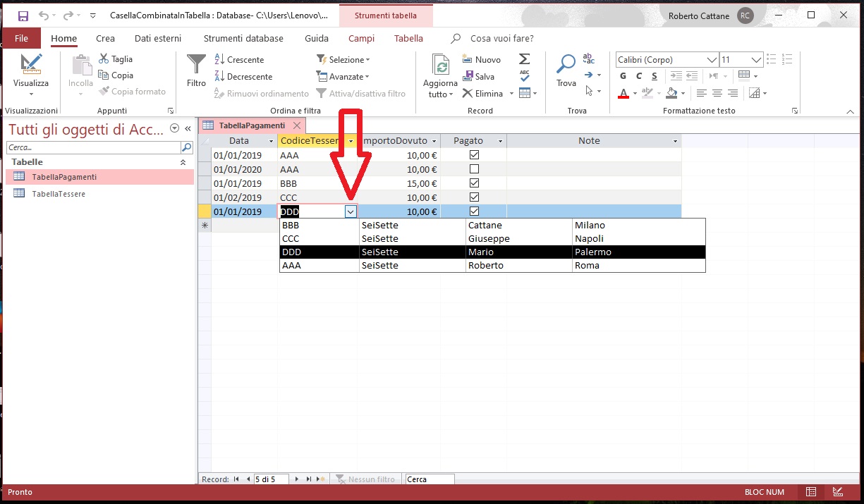The image size is (864, 504).
Task: Run the ABC spell check icon
Action: (524, 75)
